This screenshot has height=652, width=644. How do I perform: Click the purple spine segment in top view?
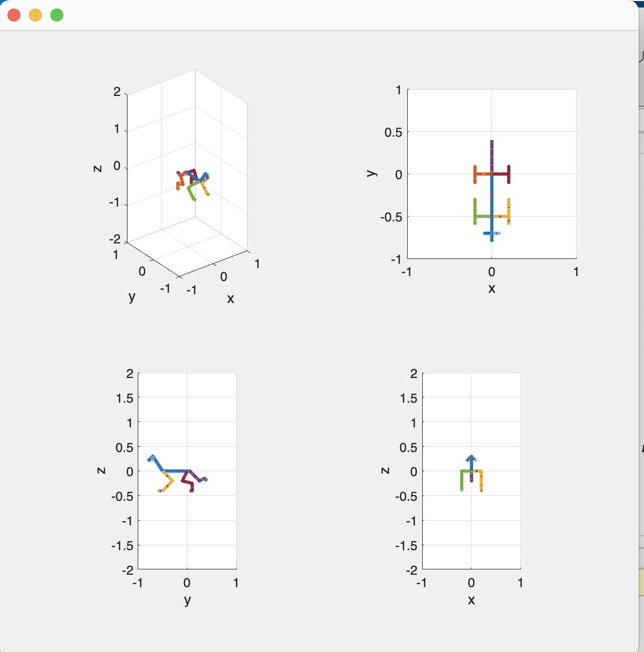491,155
